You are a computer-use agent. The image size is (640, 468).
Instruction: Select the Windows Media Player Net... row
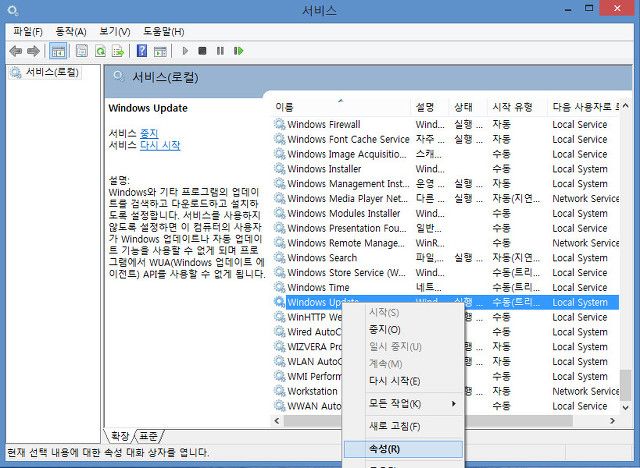point(446,198)
